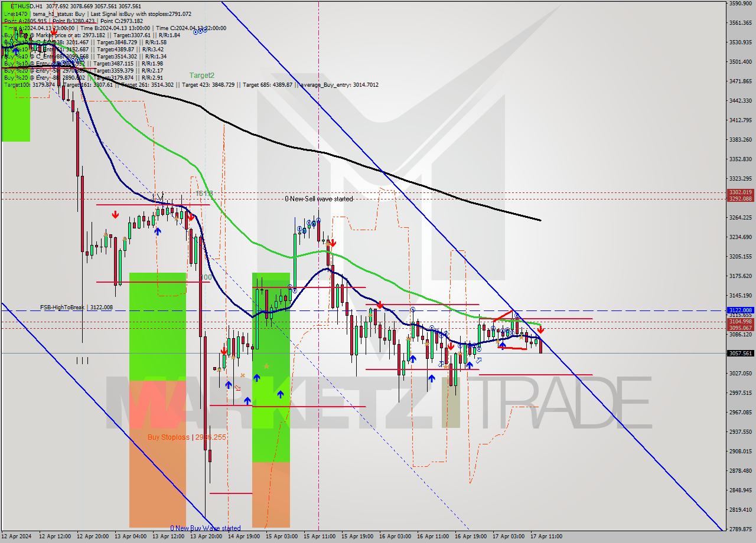Click the 3383.260 price axis label
The width and height of the screenshot is (756, 543).
[x=741, y=139]
